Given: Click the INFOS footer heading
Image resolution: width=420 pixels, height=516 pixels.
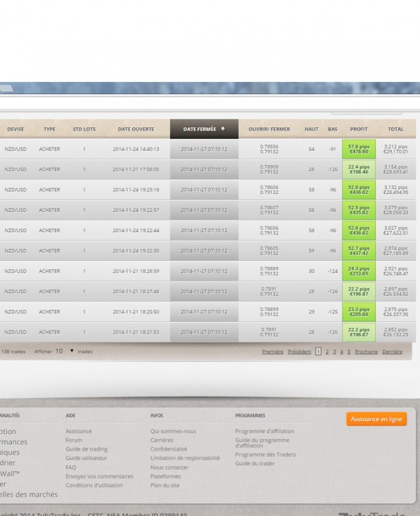Looking at the screenshot, I should (x=157, y=416).
